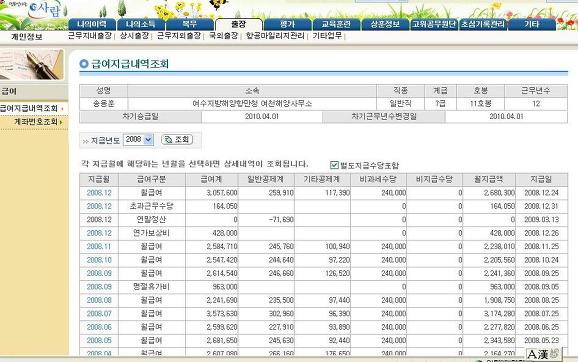Click the 연가보상비 cell
578x362 pixels.
(x=152, y=233)
